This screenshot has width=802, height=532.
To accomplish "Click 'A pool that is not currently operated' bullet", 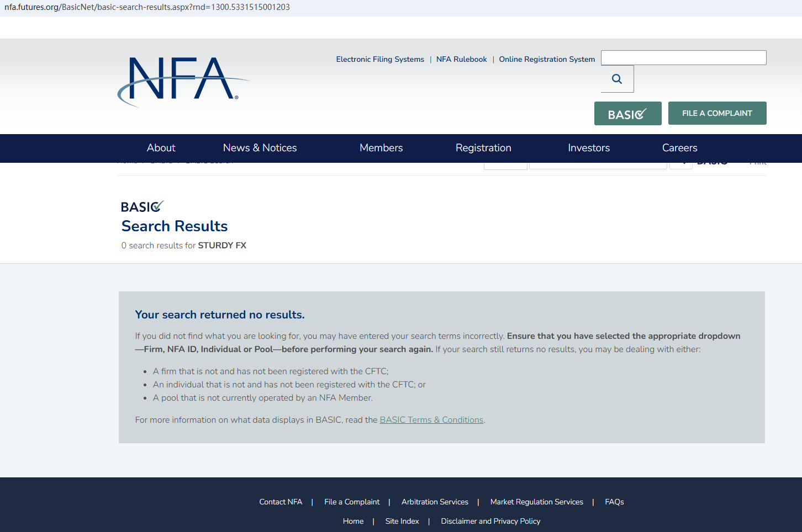I will coord(262,398).
